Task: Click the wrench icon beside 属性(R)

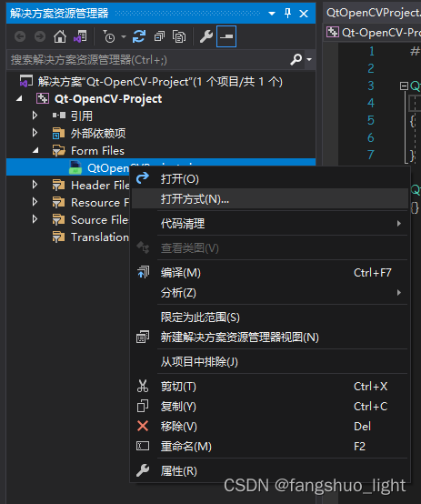Action: (143, 470)
